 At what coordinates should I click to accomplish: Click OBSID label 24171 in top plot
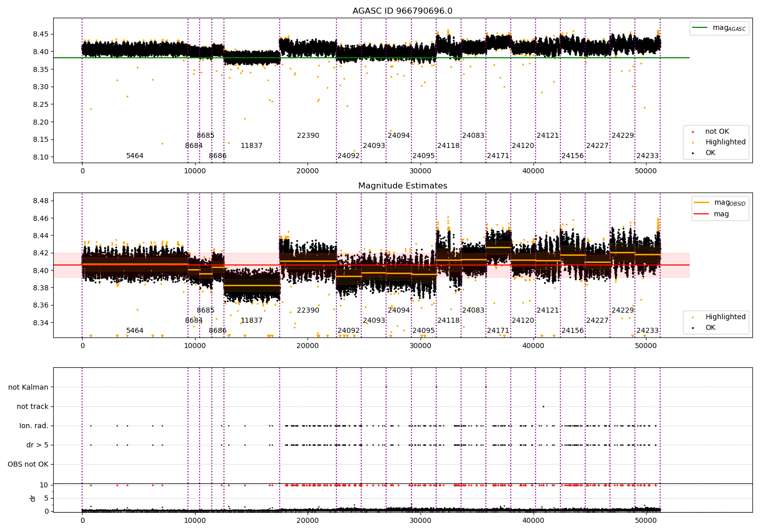point(498,156)
